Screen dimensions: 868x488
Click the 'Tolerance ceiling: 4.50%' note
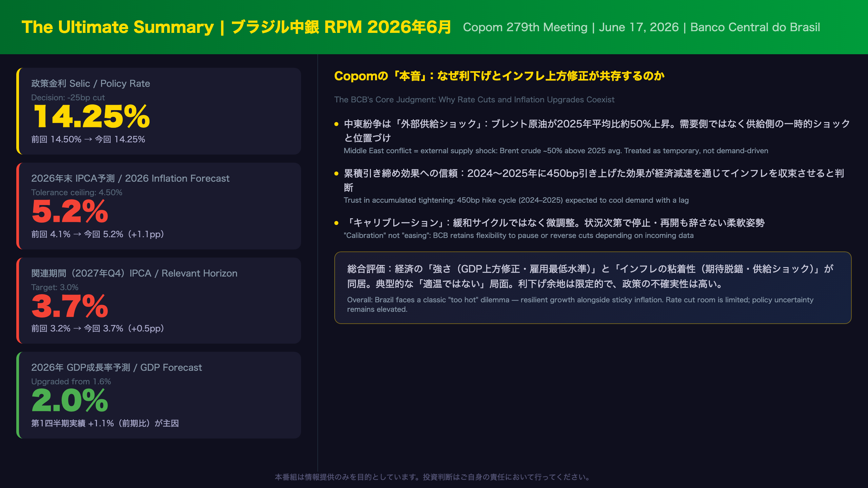(77, 192)
